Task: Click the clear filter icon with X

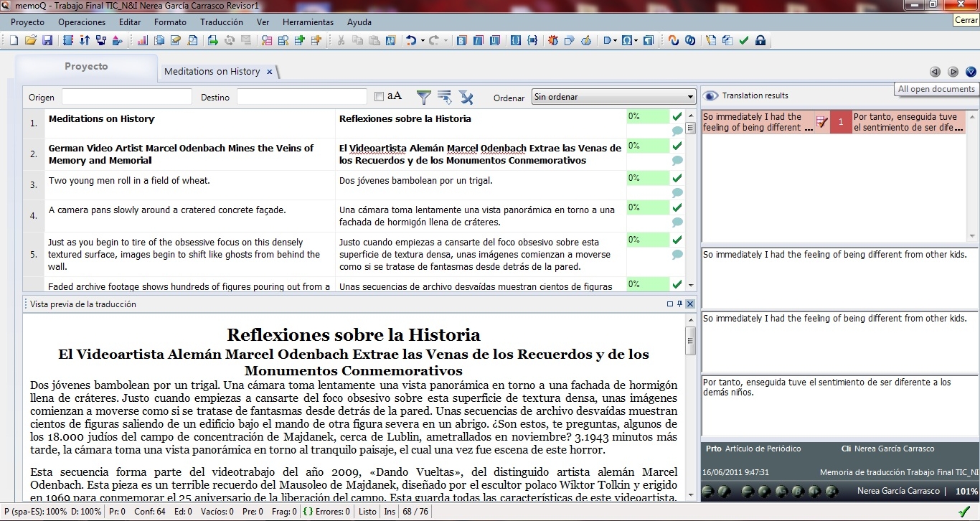Action: point(466,97)
